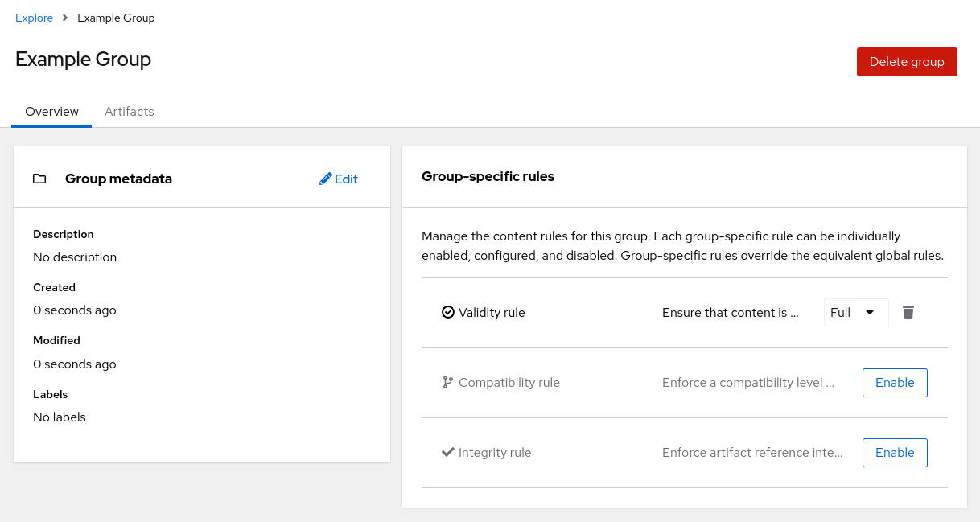
Task: Click the Delete group button
Action: coord(907,61)
